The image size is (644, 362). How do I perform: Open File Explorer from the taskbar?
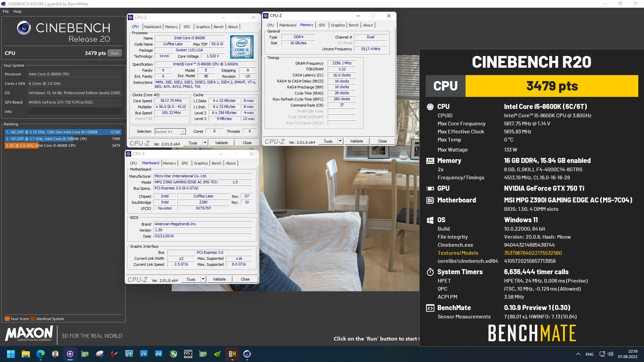point(25,354)
